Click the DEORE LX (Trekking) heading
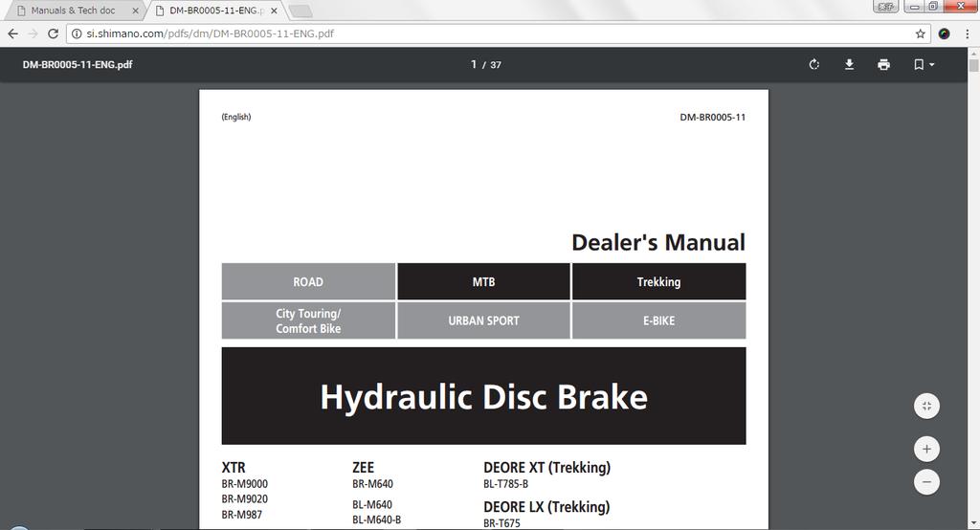 546,507
